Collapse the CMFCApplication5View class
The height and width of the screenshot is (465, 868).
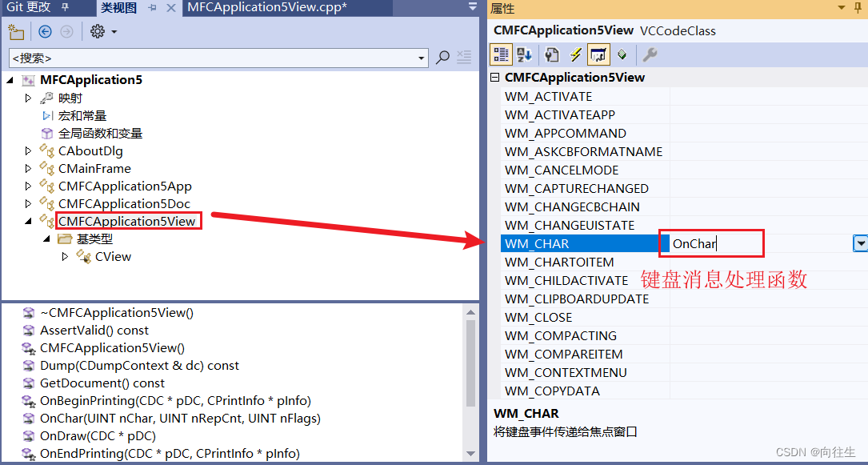click(29, 222)
